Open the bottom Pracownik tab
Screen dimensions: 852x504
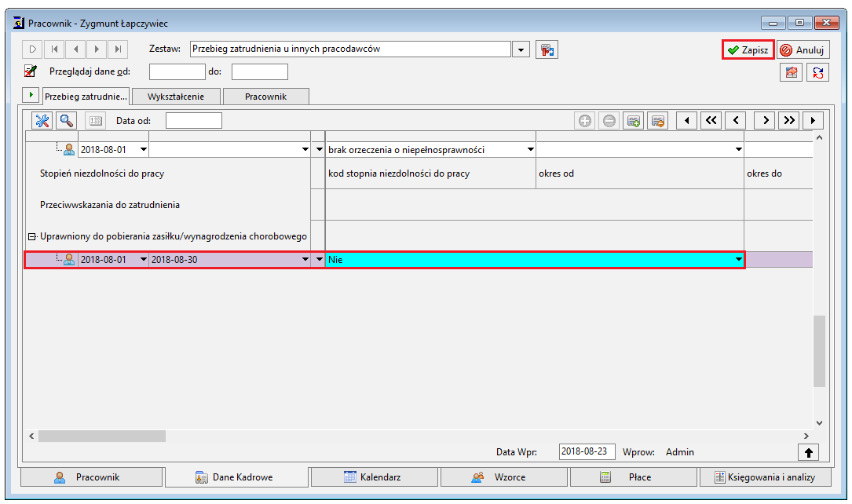(x=91, y=477)
